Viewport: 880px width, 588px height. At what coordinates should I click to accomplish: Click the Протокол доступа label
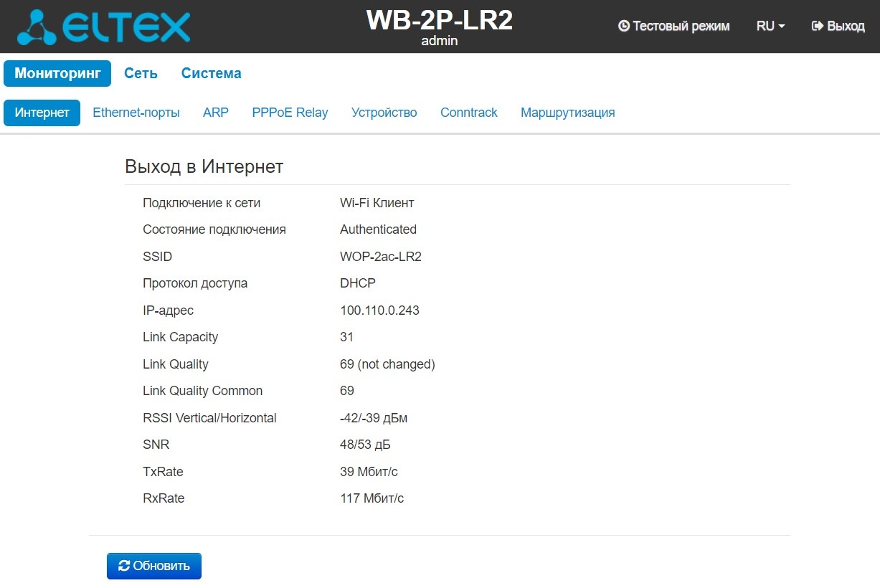tap(195, 283)
